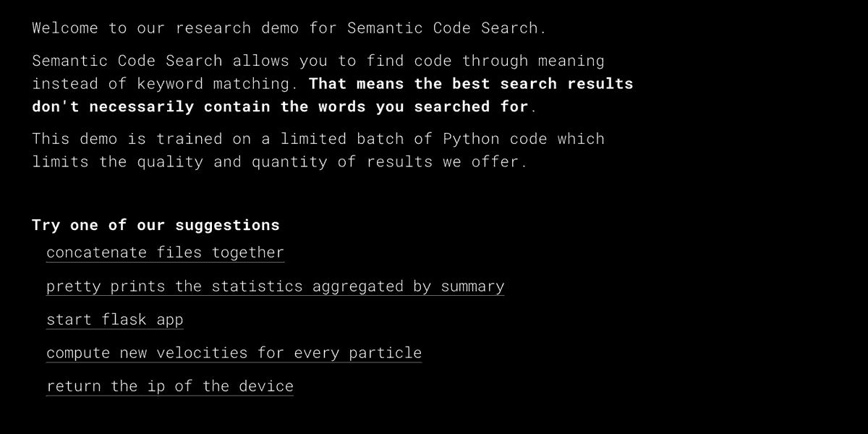The image size is (868, 434).
Task: Search for concatenating files via the suggestion
Action: 165,252
